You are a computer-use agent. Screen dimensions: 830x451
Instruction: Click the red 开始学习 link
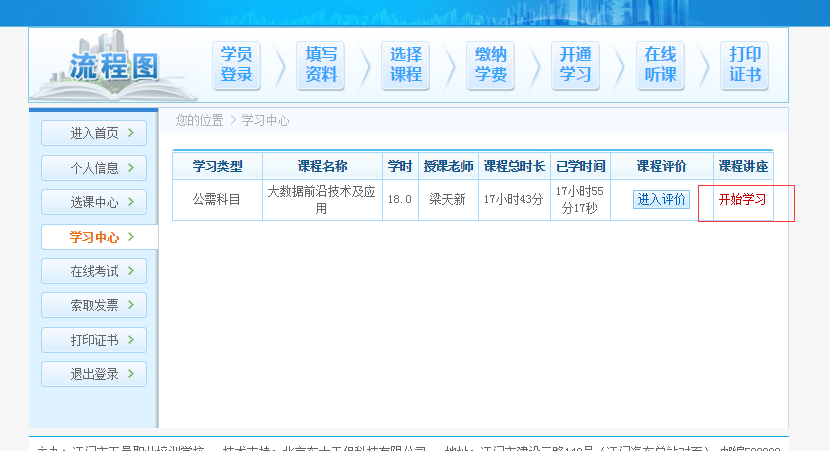coord(742,199)
